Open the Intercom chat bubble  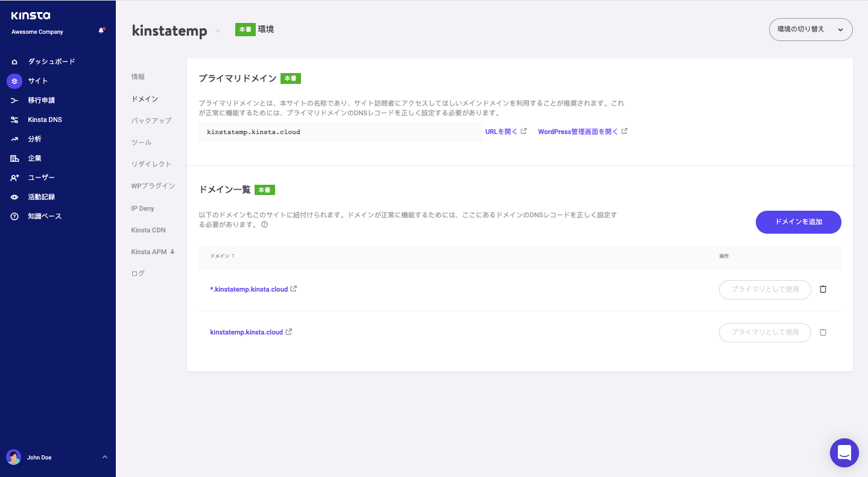[x=844, y=453]
